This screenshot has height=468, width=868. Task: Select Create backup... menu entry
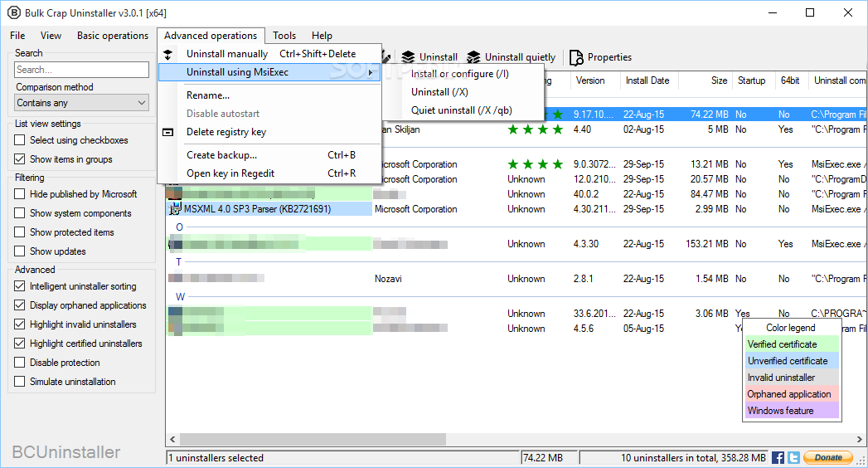269,155
